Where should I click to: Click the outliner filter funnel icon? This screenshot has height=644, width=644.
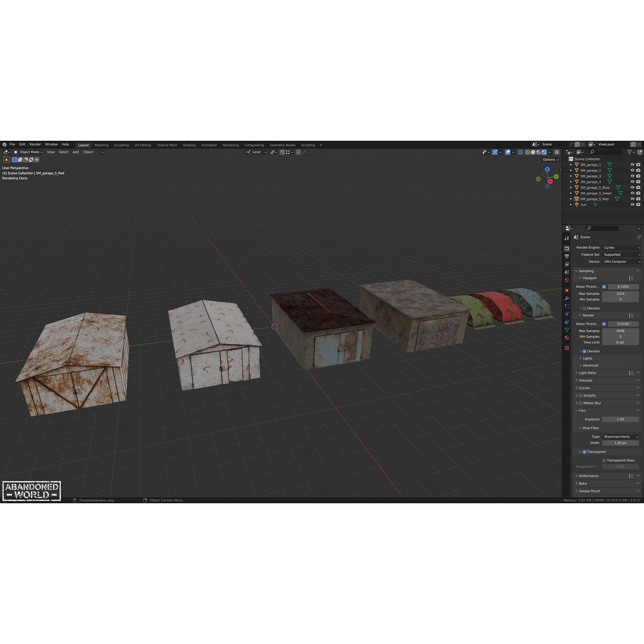[x=629, y=152]
